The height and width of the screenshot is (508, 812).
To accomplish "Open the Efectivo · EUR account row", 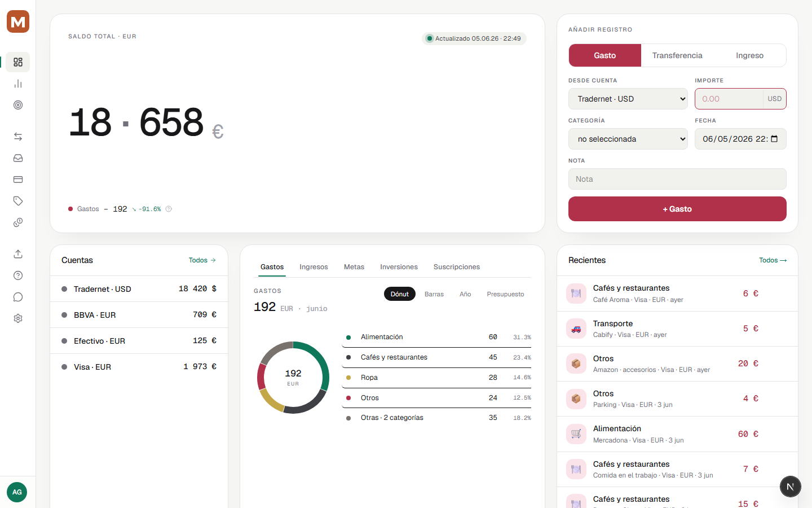I will [x=139, y=341].
